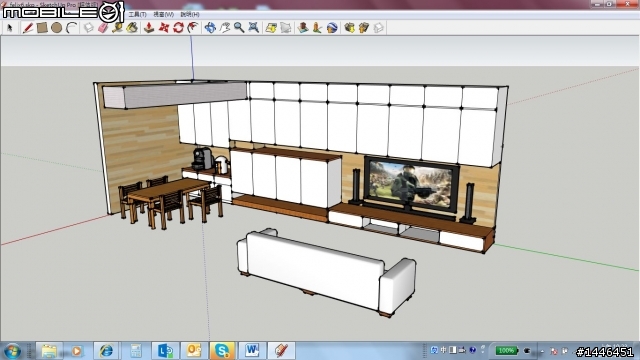Select the Tape Measure tool
Image resolution: width=640 pixels, height=360 pixels.
click(118, 28)
